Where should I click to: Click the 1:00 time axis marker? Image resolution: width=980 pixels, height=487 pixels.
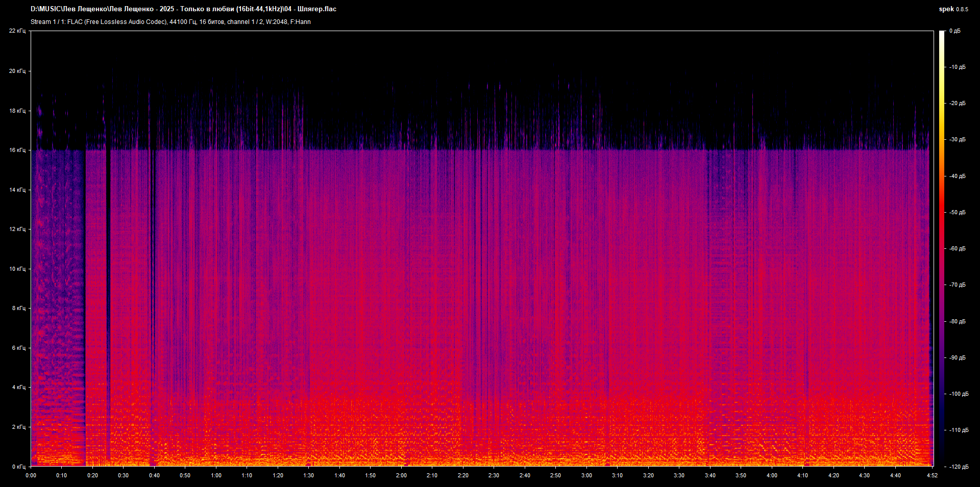(x=216, y=475)
